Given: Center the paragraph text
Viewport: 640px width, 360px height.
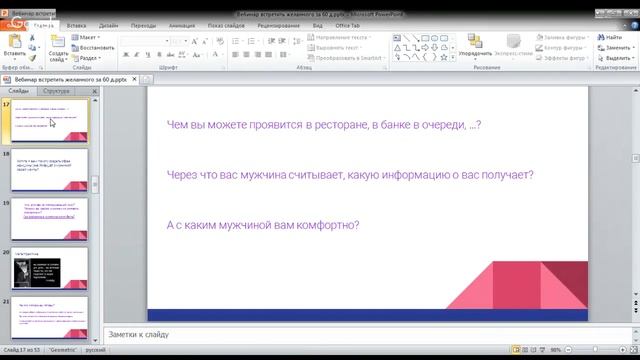Looking at the screenshot, I should point(247,55).
